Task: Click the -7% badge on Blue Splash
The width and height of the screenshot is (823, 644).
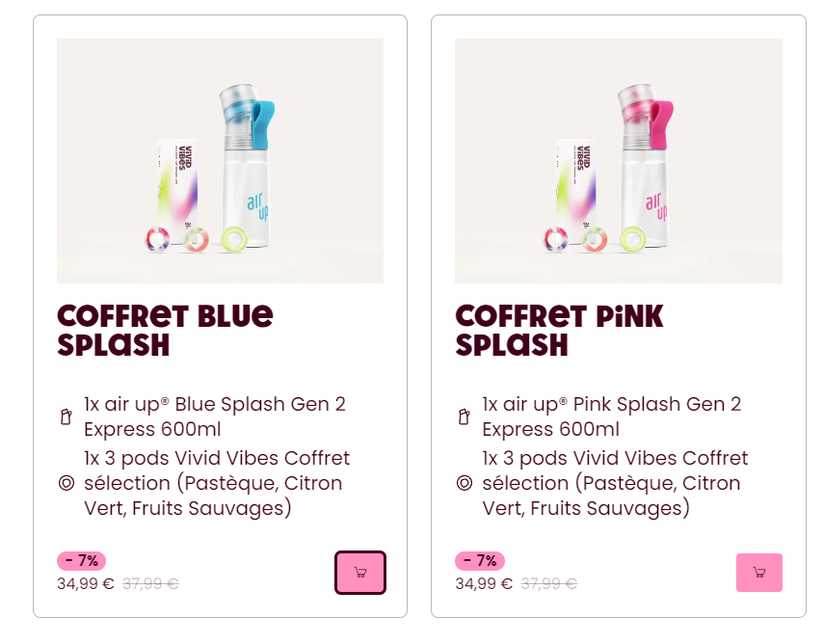Action: 82,560
